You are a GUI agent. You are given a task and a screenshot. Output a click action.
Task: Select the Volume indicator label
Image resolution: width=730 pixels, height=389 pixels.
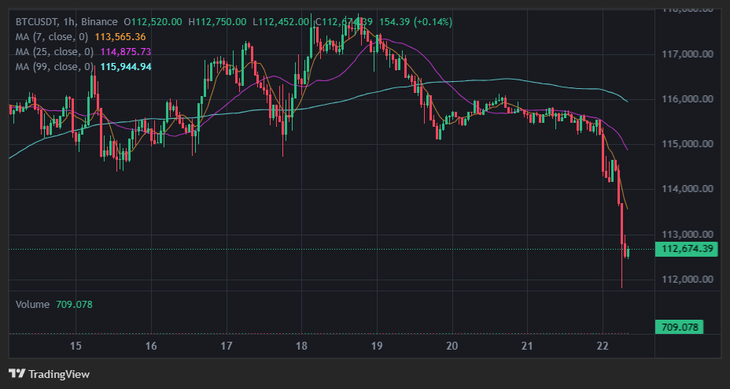32,304
